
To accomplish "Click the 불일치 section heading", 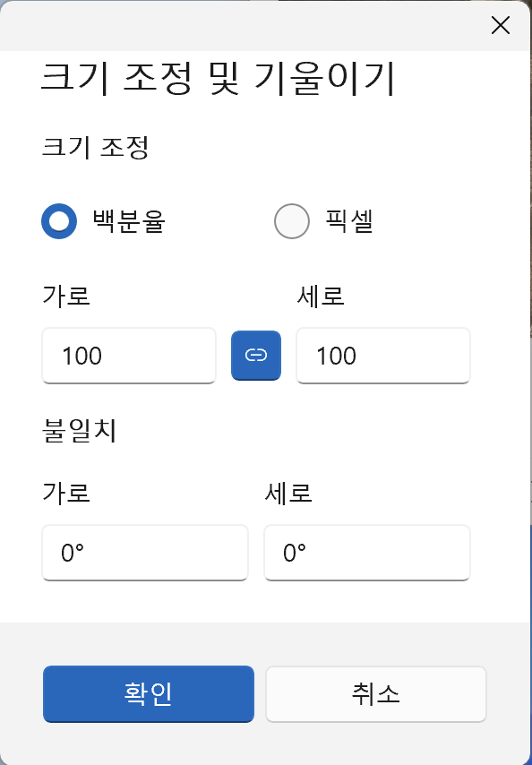I will point(80,431).
